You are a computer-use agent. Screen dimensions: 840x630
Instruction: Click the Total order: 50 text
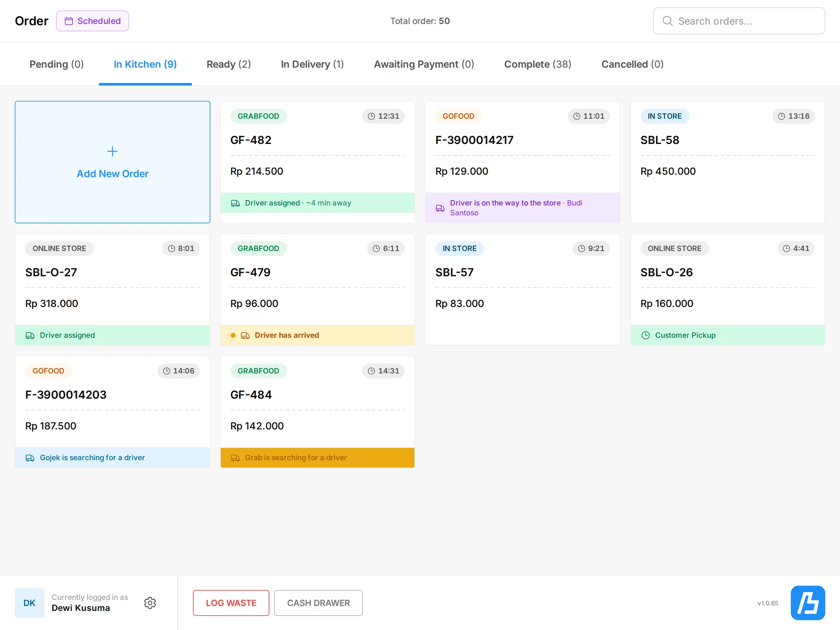point(420,21)
